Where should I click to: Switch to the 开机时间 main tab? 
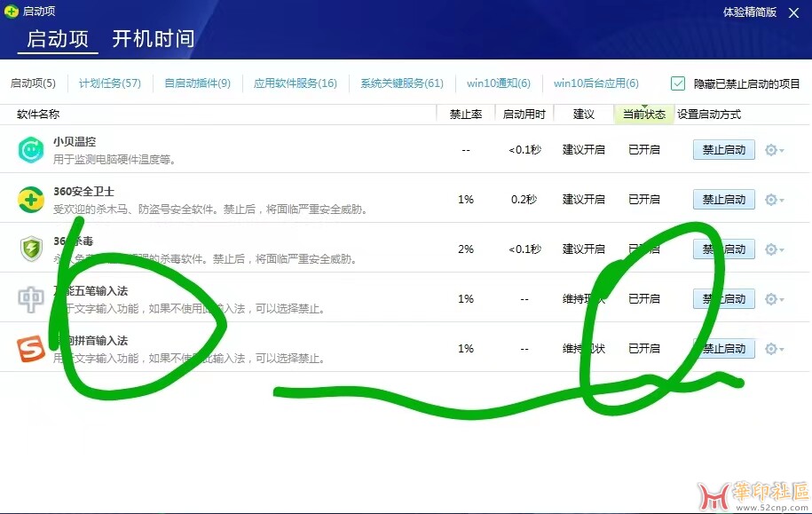154,39
